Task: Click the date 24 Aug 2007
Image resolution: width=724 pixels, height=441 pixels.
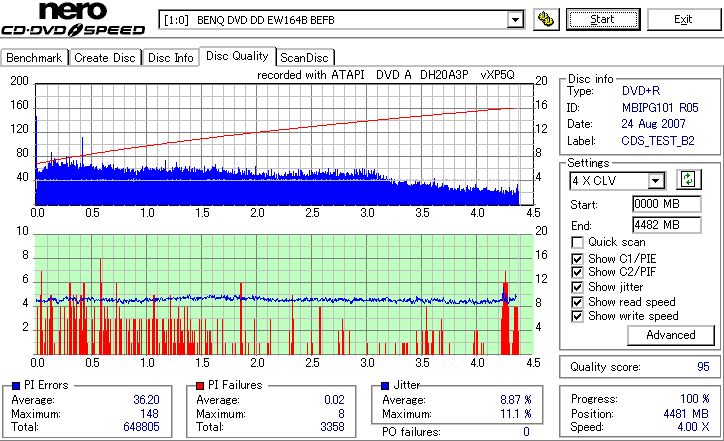Action: point(653,124)
